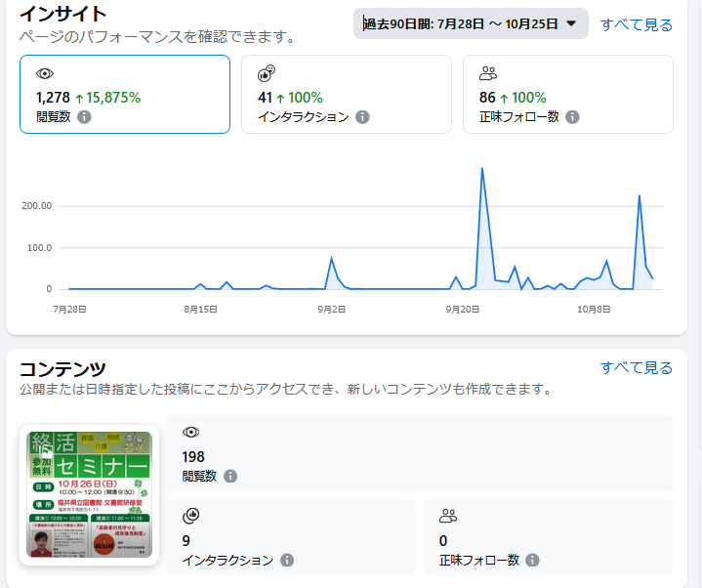This screenshot has width=702, height=588.
Task: Click info icon next to content 閲覧数
Action: [230, 477]
